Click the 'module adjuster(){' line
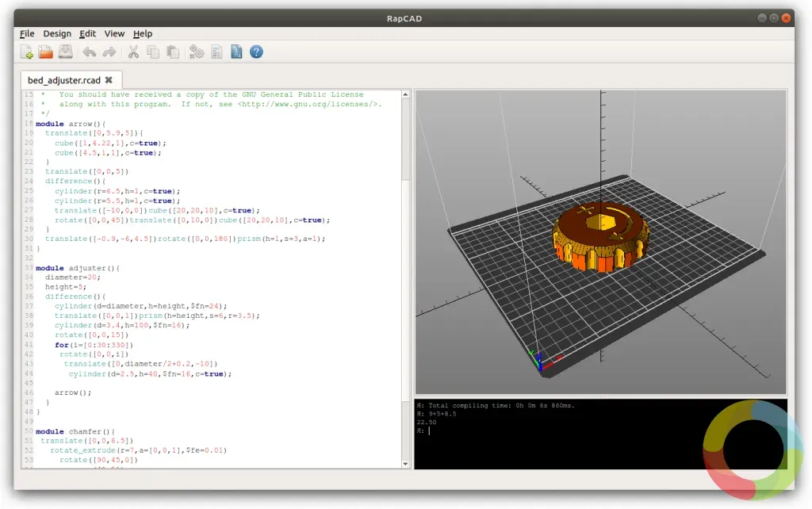812x509 pixels. point(77,268)
